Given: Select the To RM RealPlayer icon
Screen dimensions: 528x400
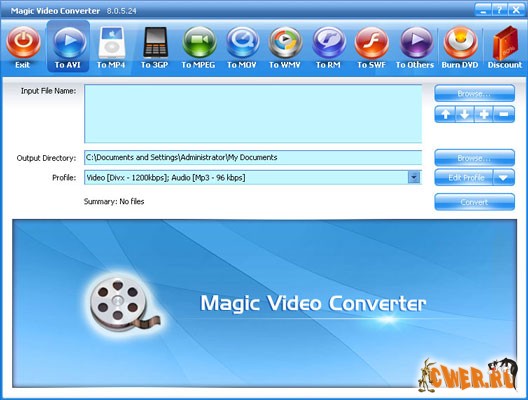Looking at the screenshot, I should click(329, 42).
